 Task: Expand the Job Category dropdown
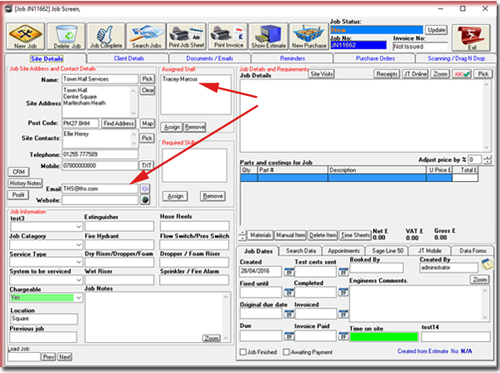click(78, 245)
